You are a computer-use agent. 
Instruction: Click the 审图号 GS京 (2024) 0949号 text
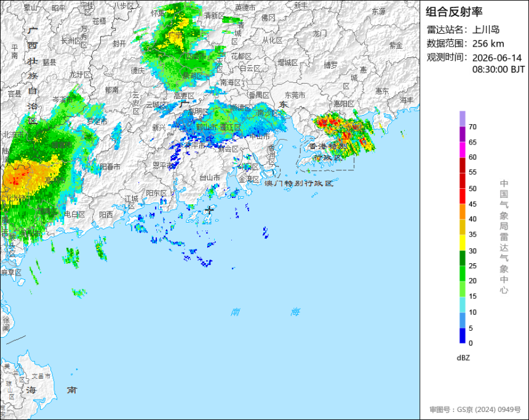coord(475,410)
